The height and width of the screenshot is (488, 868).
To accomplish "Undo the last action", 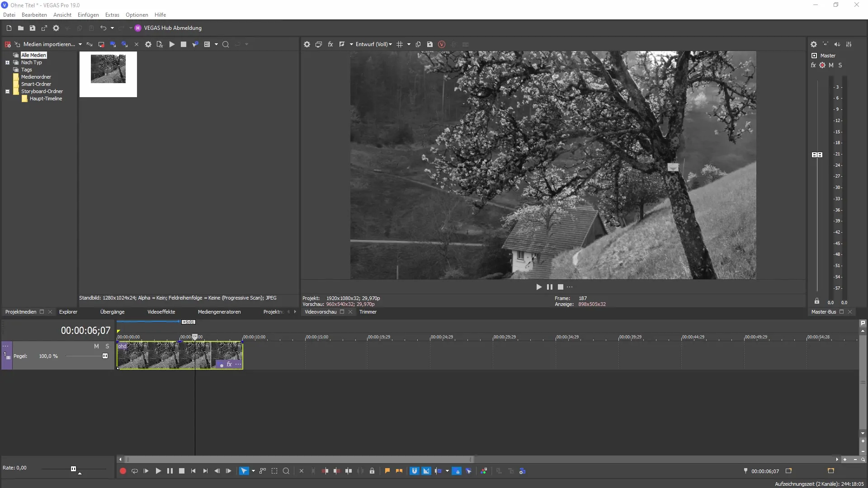I will click(x=103, y=28).
